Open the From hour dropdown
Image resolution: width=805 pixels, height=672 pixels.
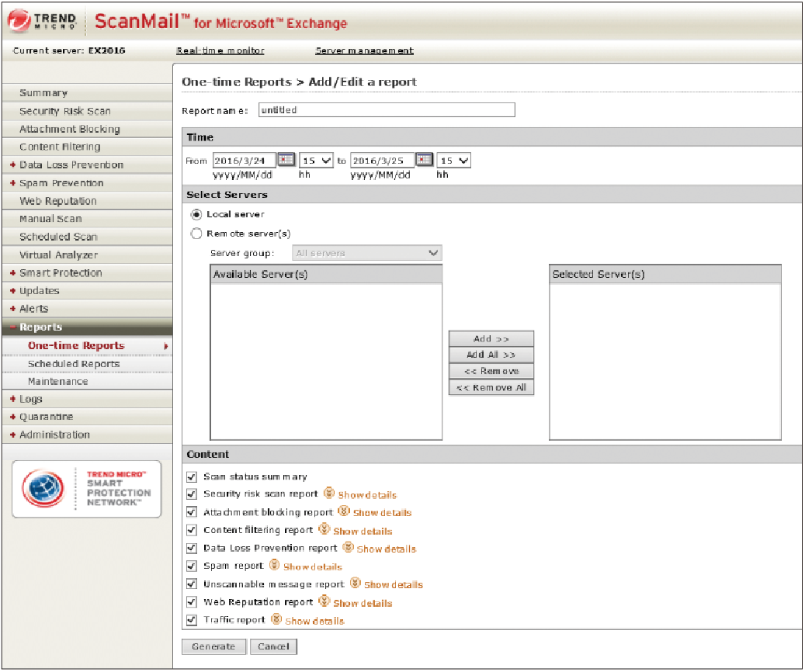click(x=316, y=161)
